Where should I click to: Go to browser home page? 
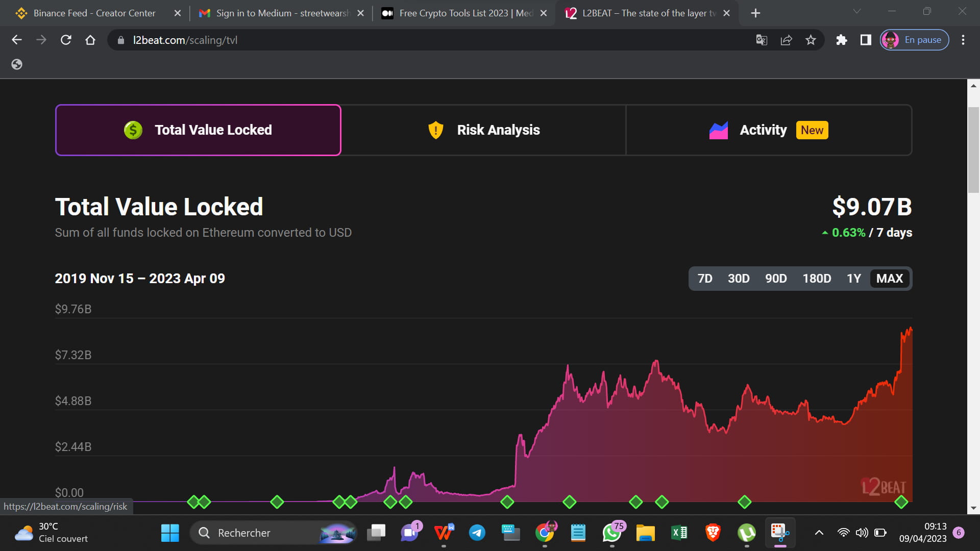click(90, 40)
